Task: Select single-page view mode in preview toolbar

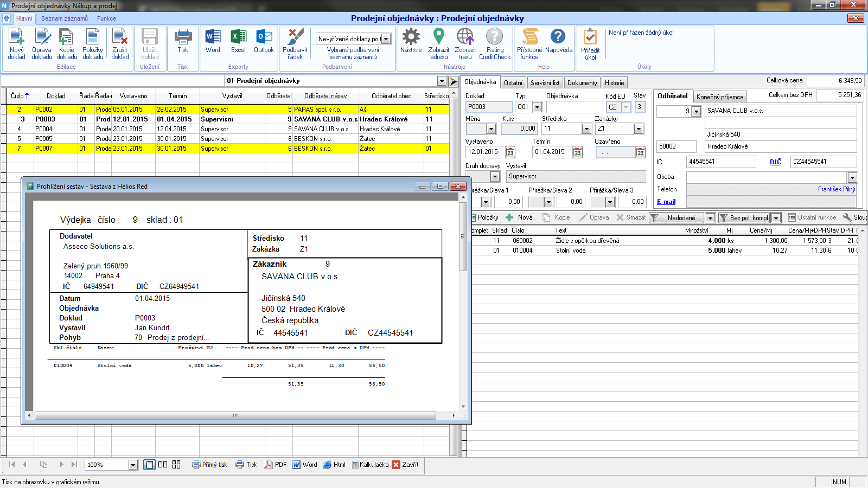Action: [149, 465]
